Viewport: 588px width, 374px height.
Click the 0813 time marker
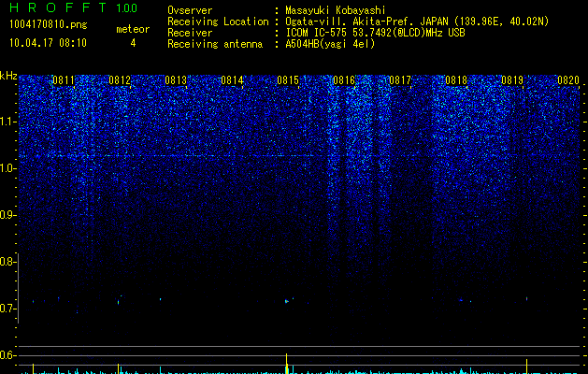point(176,80)
